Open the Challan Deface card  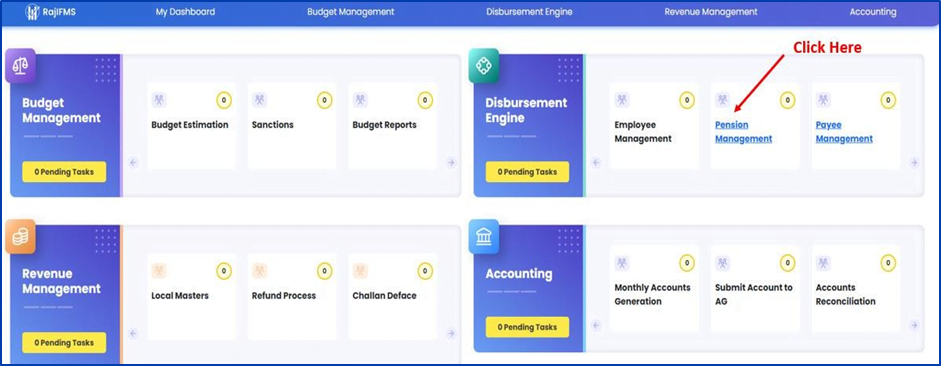pyautogui.click(x=392, y=297)
